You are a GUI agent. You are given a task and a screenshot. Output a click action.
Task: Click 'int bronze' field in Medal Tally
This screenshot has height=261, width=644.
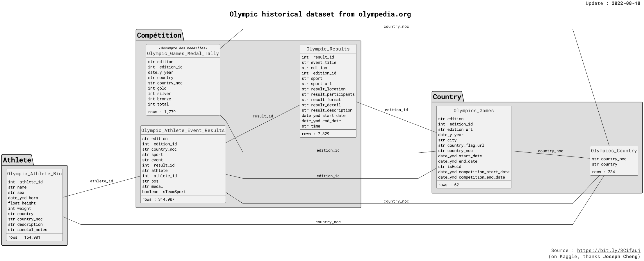click(x=159, y=99)
